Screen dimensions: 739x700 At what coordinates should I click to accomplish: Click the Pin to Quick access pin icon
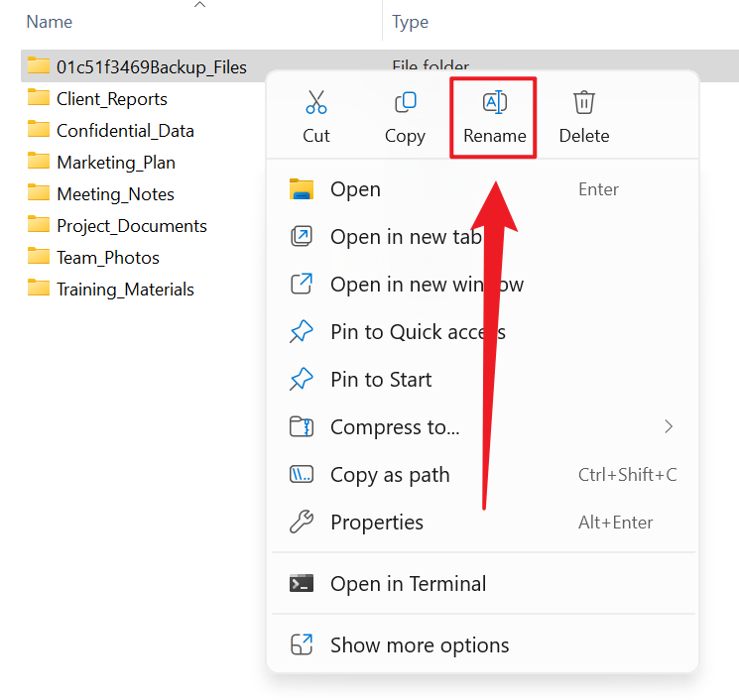(x=302, y=331)
